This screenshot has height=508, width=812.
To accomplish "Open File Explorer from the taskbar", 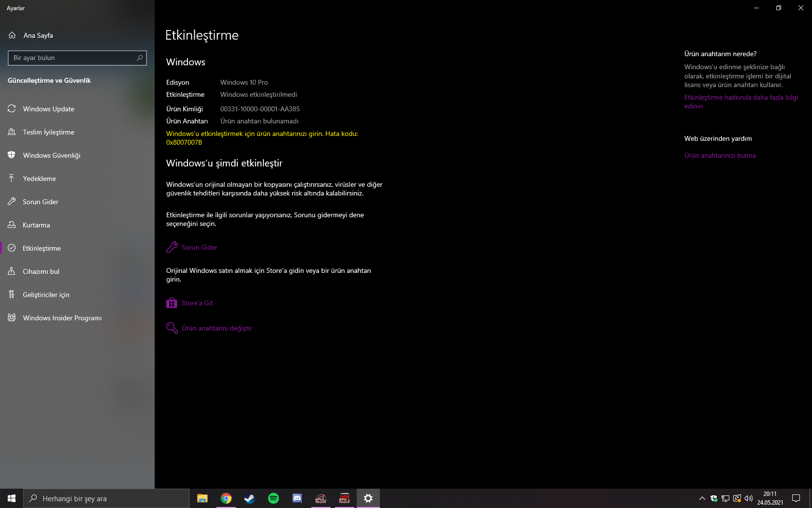I will 203,498.
